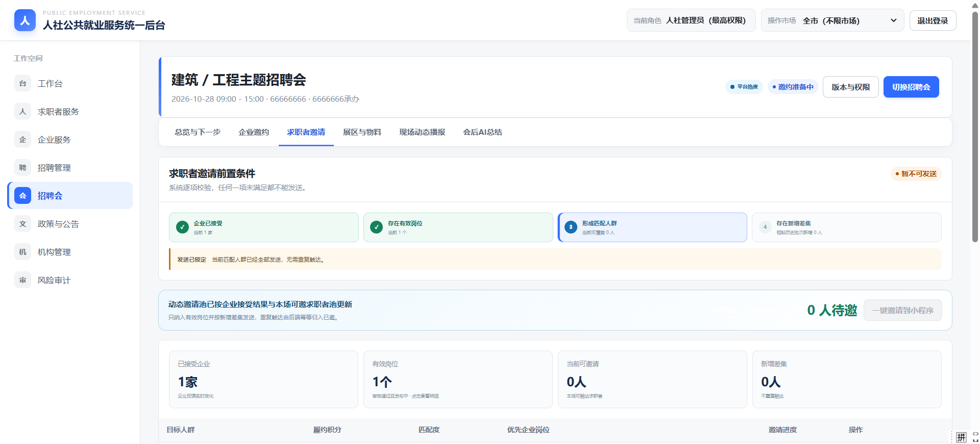Click the 拼 input method icon
The height and width of the screenshot is (444, 980).
962,437
